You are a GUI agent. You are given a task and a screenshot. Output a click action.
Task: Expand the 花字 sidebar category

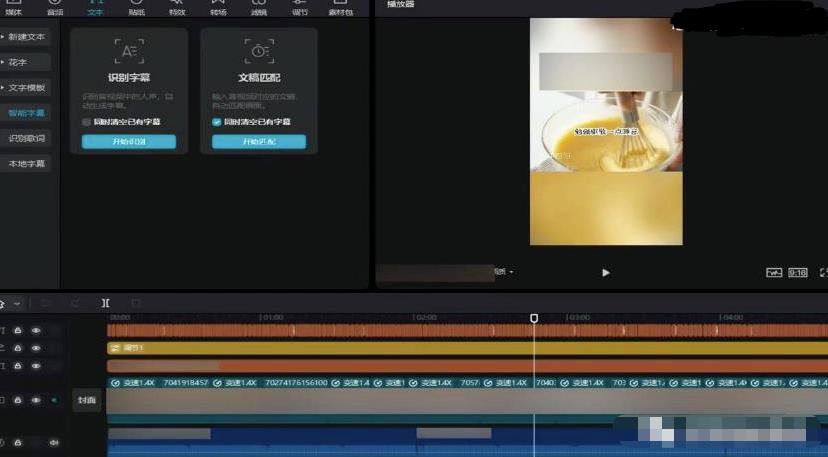pos(25,62)
